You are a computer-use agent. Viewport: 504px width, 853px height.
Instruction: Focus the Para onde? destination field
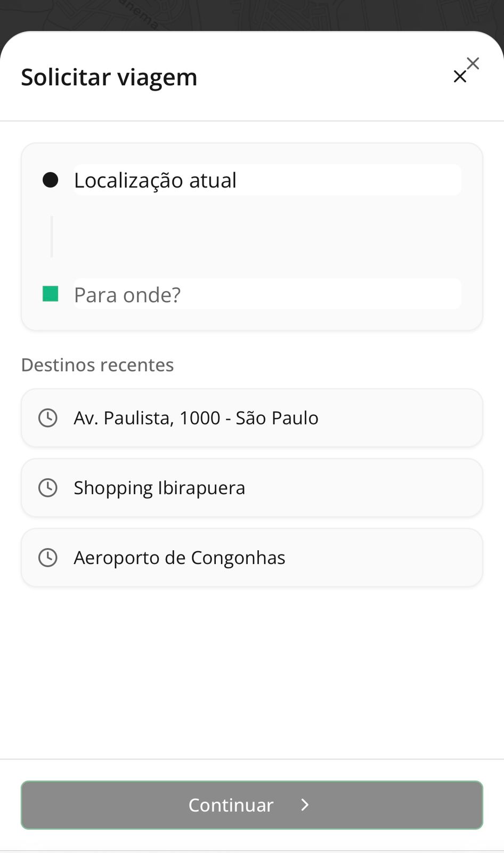click(266, 294)
